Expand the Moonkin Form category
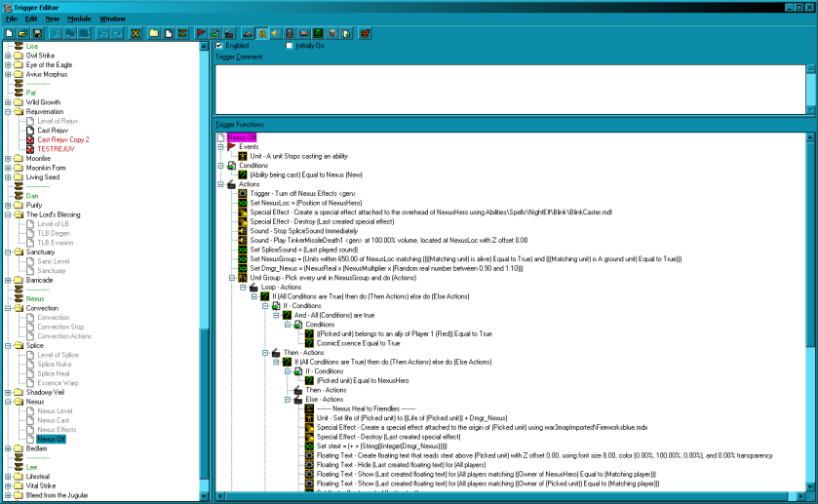 (x=8, y=168)
